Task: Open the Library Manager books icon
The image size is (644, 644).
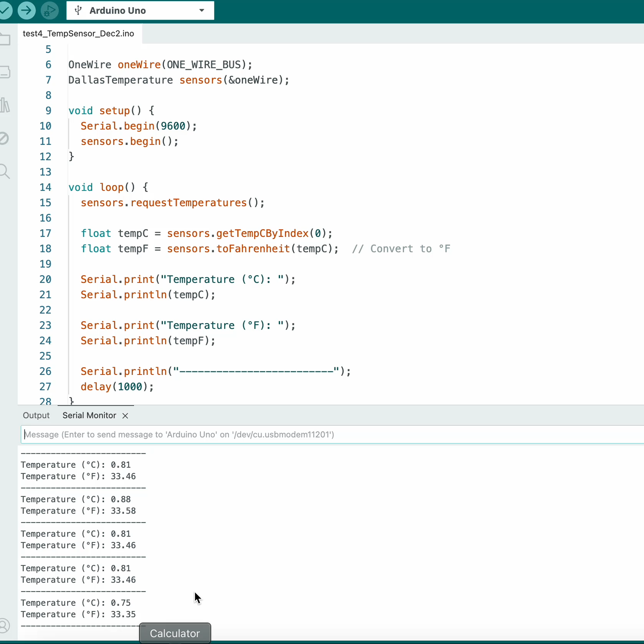Action: (5, 105)
